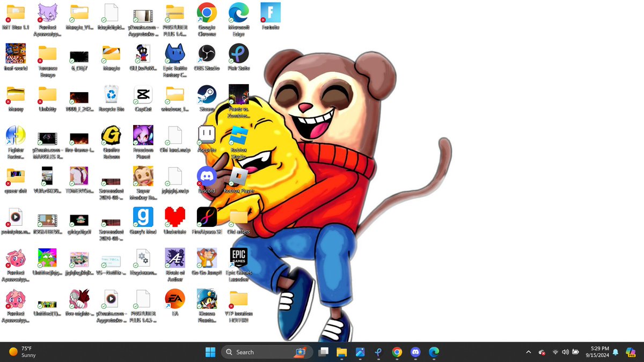Open the Windows Start menu
This screenshot has width=644, height=362.
click(x=210, y=352)
